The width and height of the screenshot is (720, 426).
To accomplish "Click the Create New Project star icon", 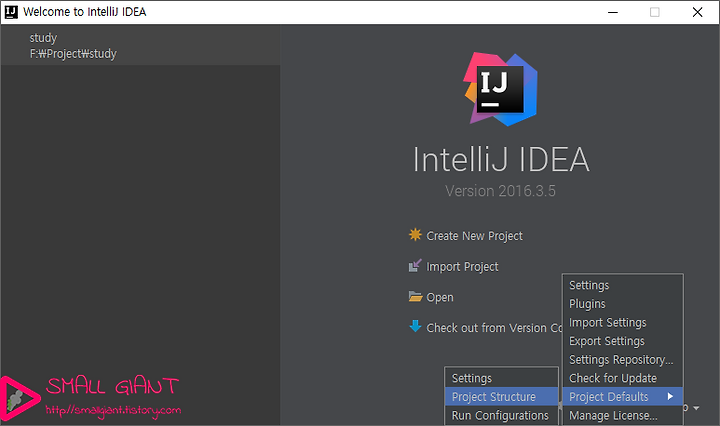I will coord(415,235).
